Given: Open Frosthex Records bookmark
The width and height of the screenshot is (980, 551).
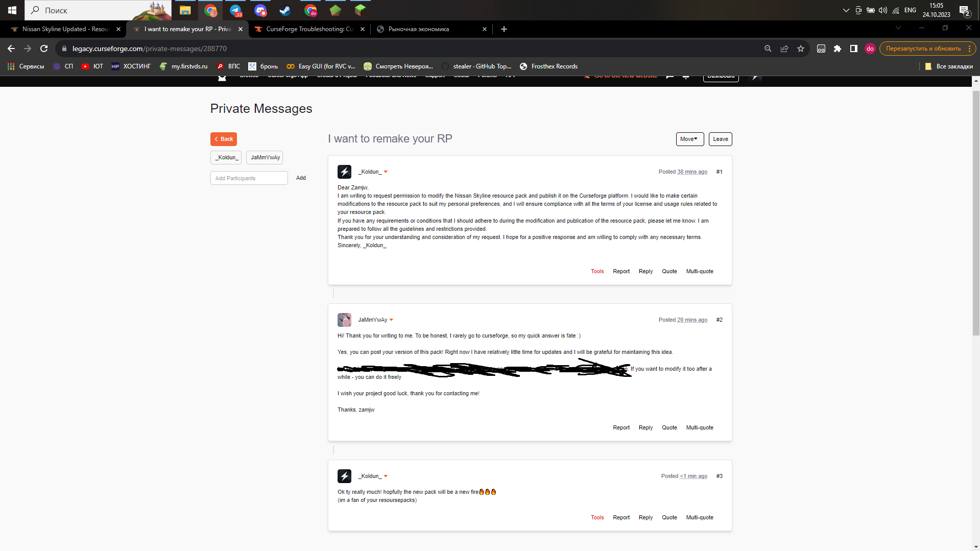Looking at the screenshot, I should (548, 66).
